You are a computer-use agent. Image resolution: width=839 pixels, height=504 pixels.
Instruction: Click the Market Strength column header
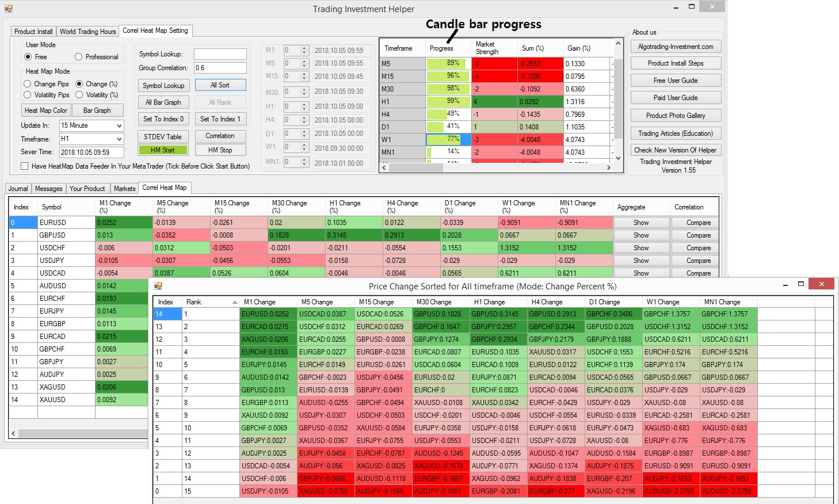(494, 48)
